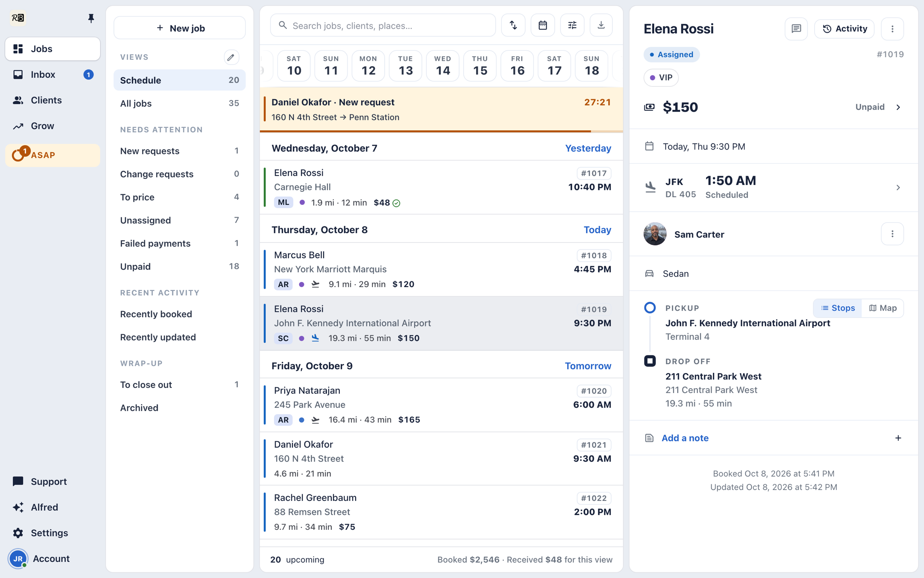
Task: Open Archived jobs
Action: point(180,408)
